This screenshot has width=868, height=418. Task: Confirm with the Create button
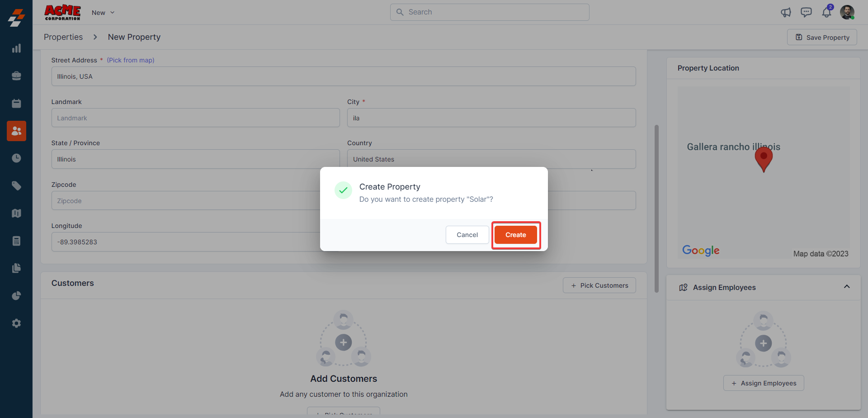click(515, 235)
